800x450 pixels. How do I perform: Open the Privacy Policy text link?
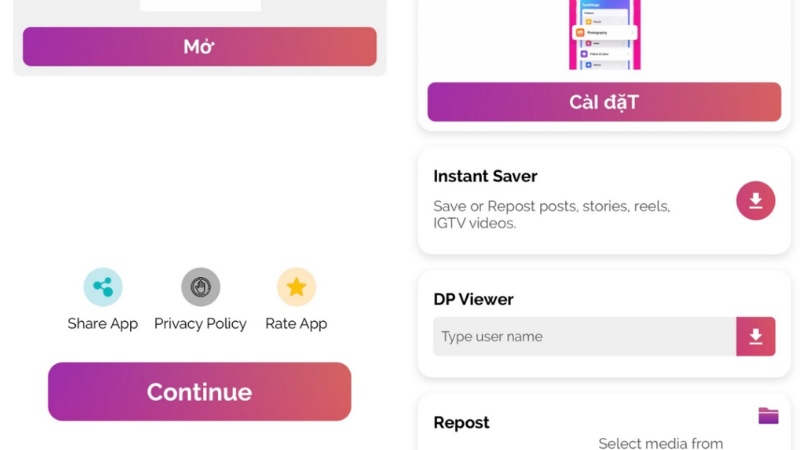[x=200, y=324]
